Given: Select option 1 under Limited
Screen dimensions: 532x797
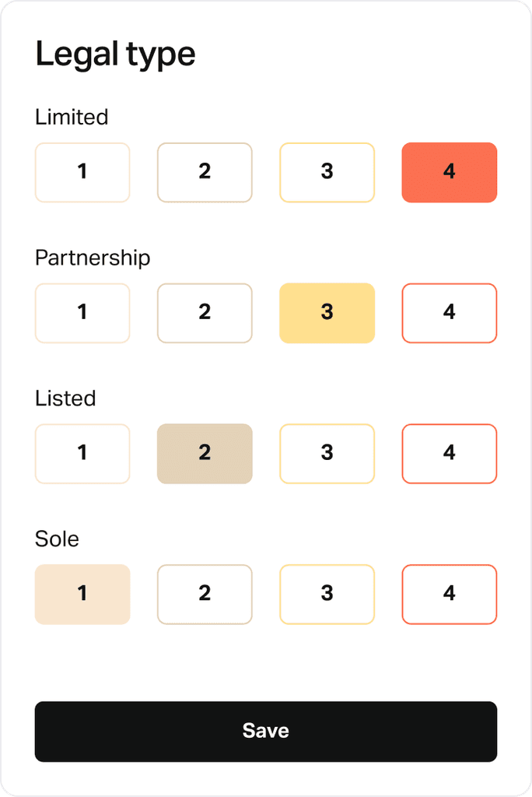Looking at the screenshot, I should [82, 172].
